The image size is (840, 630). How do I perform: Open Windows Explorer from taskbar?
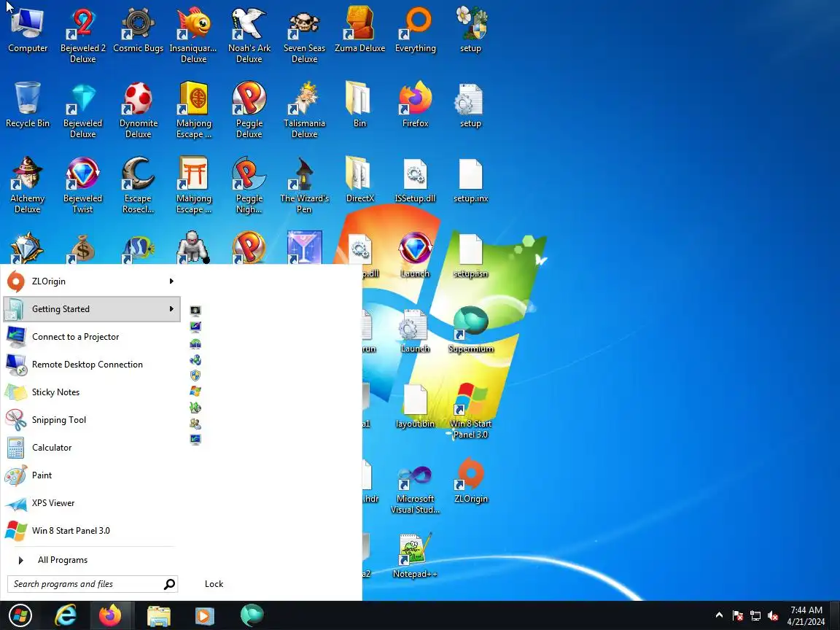point(158,616)
